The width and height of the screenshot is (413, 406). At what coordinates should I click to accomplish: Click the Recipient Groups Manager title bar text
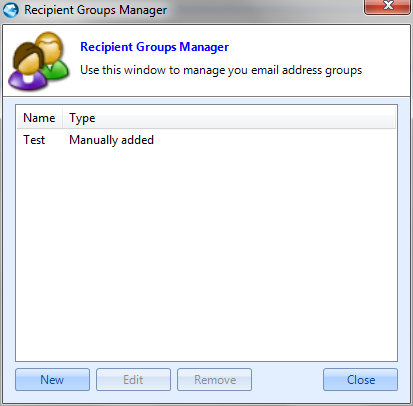pyautogui.click(x=95, y=10)
